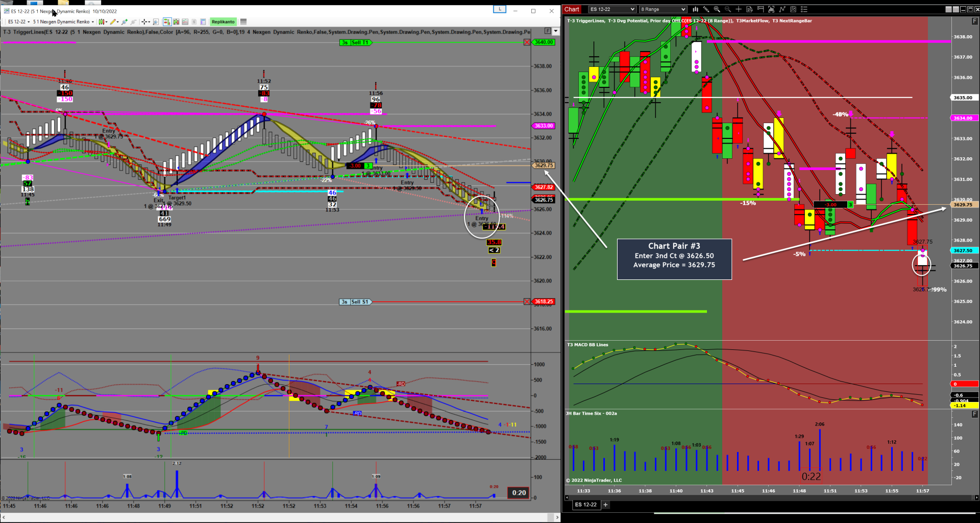Open the bar chart style icon in left chart toolbar
Image resolution: width=980 pixels, height=523 pixels.
102,22
